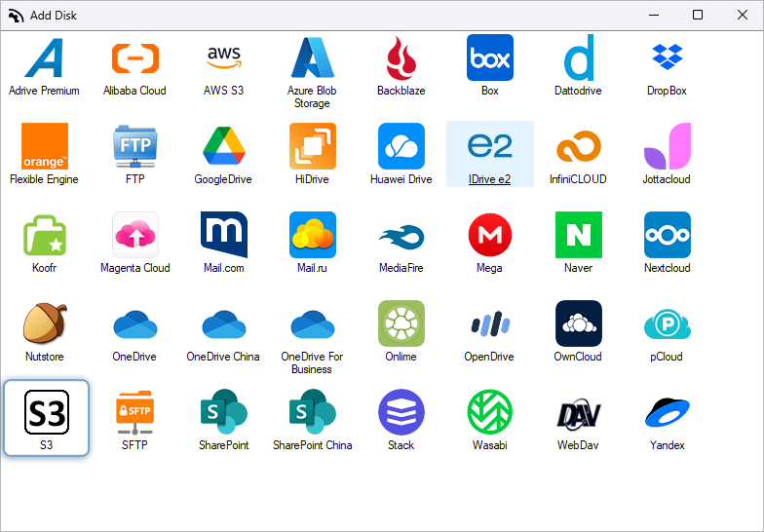Close the Add Disk window
764x532 pixels.
(x=743, y=16)
